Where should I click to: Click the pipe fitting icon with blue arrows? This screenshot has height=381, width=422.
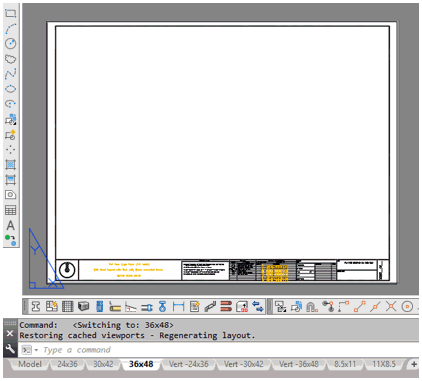(x=147, y=306)
